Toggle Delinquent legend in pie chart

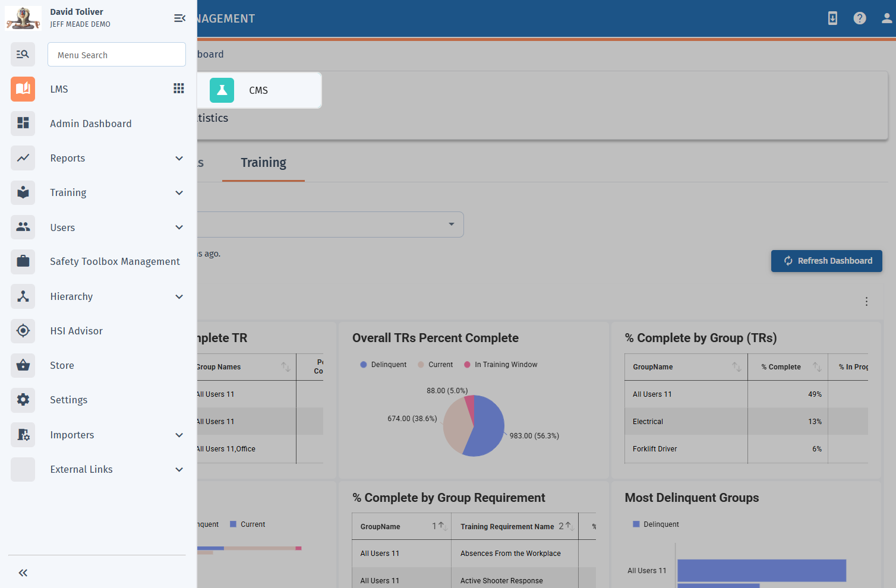383,365
